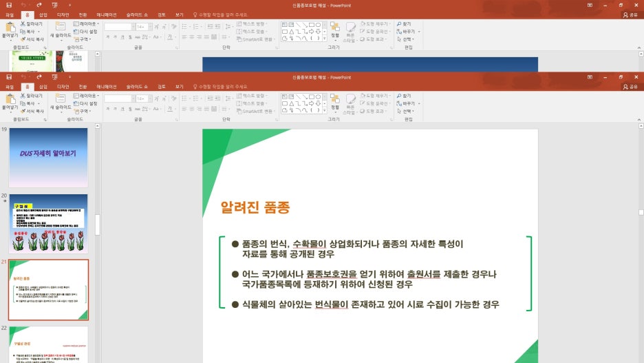Image resolution: width=644 pixels, height=363 pixels.
Task: Click Paste (붙여넣기) icon in the front window ribbon
Action: [10, 100]
